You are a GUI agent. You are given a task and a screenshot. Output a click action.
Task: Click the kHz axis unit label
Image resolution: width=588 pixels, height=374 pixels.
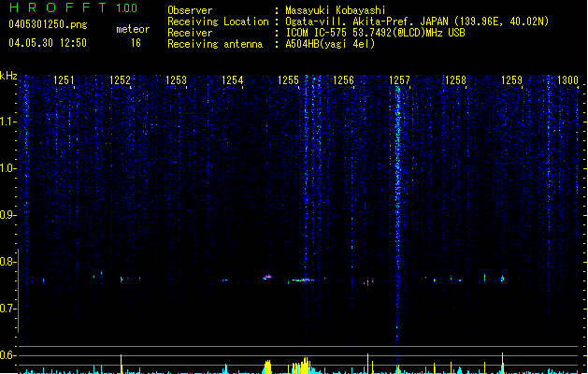tap(8, 76)
